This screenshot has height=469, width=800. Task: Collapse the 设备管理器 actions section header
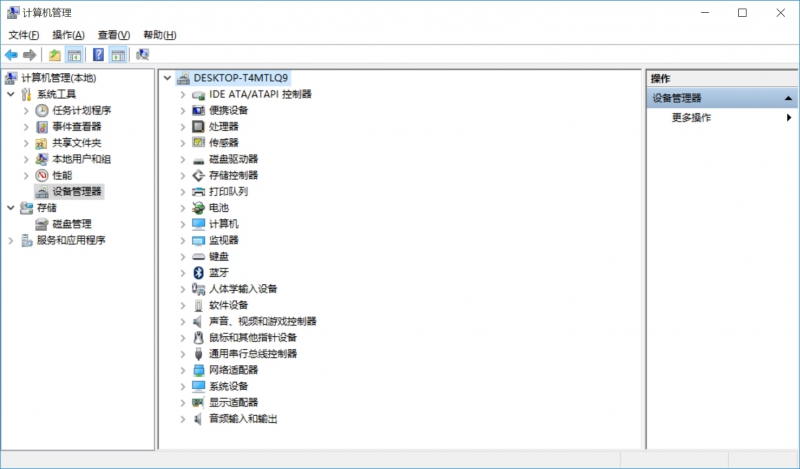(789, 98)
